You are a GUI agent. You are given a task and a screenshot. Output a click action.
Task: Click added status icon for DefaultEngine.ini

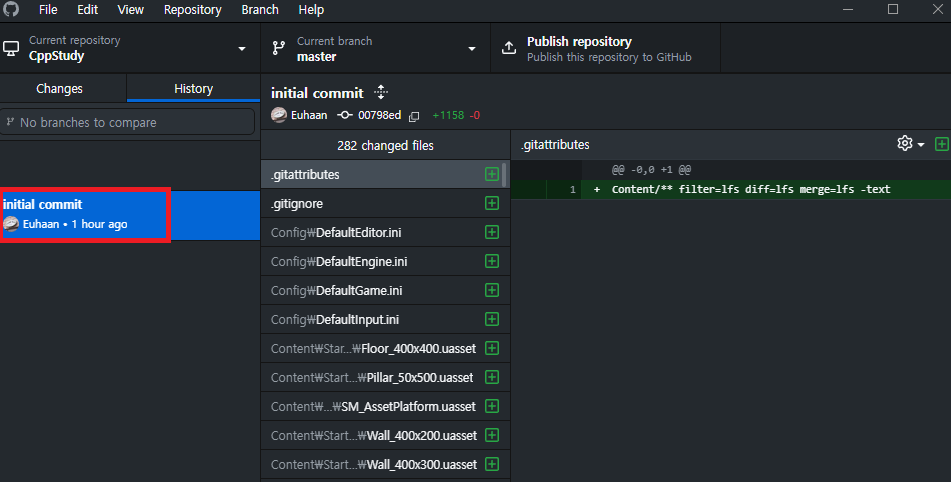492,261
